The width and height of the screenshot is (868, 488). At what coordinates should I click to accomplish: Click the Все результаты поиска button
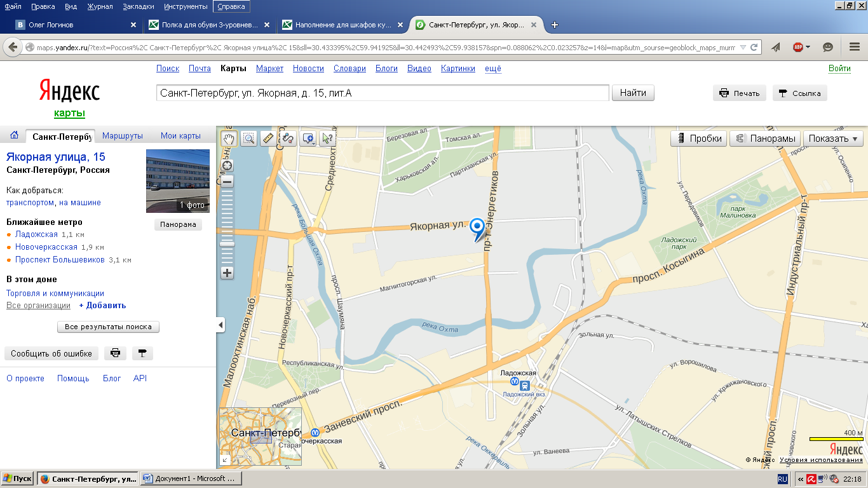click(108, 327)
